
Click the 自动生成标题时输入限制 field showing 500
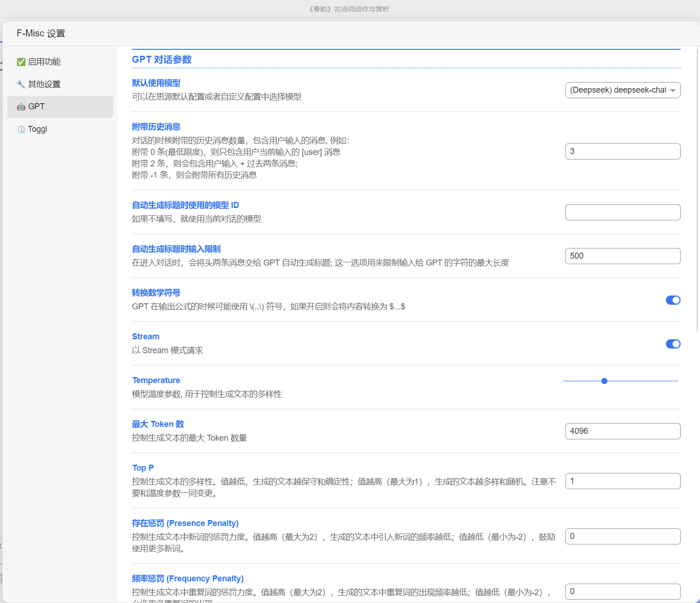click(623, 256)
